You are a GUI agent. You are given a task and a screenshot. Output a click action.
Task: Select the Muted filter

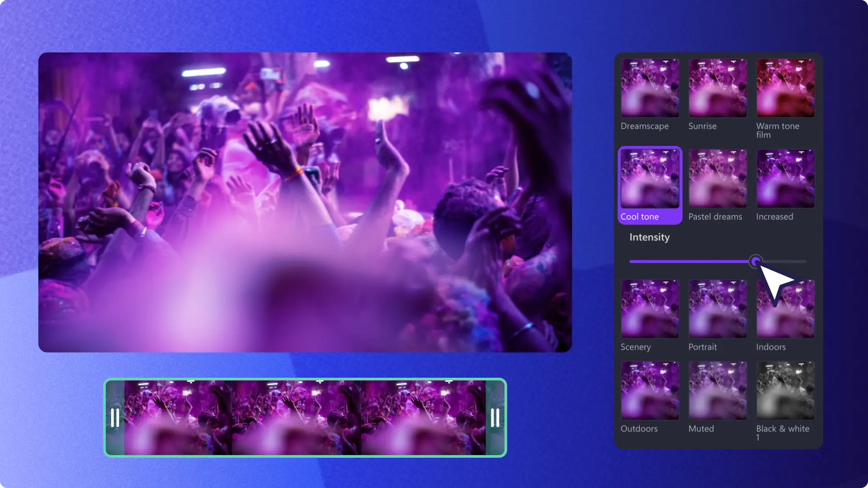point(718,390)
